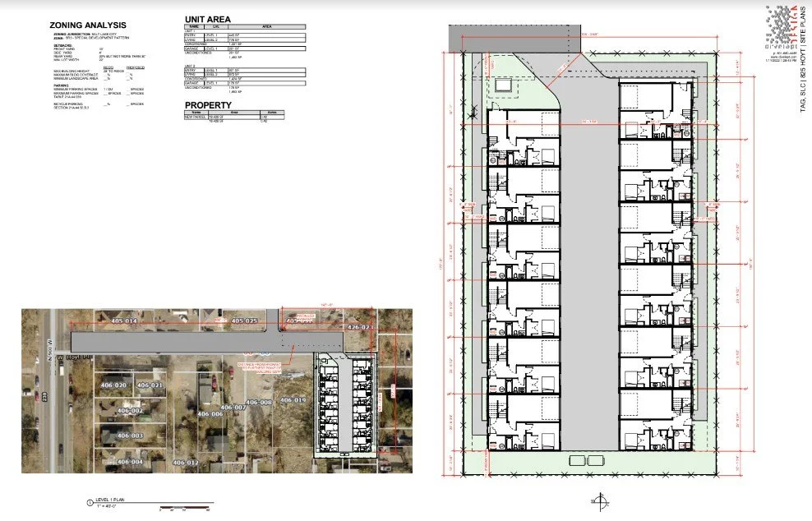Image resolution: width=812 pixels, height=521 pixels.
Task: Click the distance from hydrant note
Action: click(259, 367)
